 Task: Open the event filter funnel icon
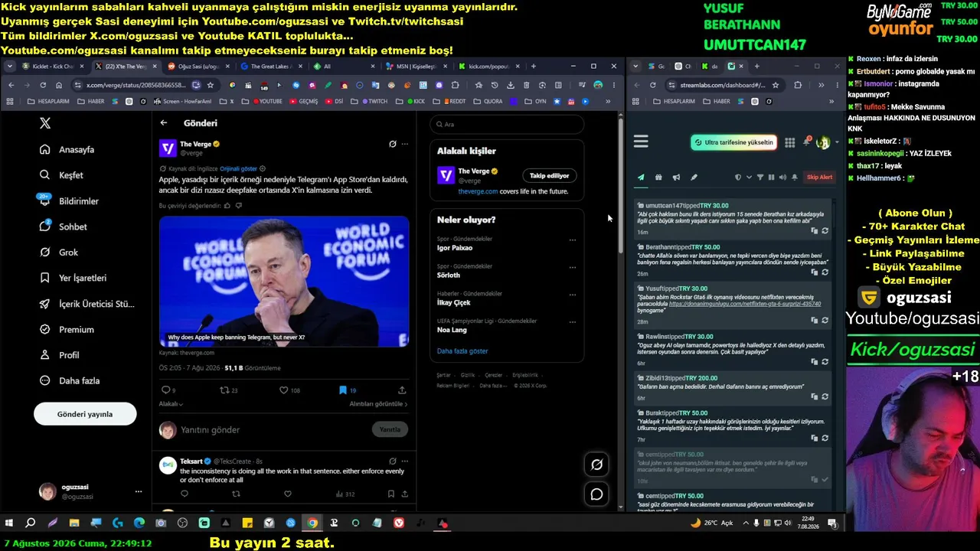click(x=760, y=178)
